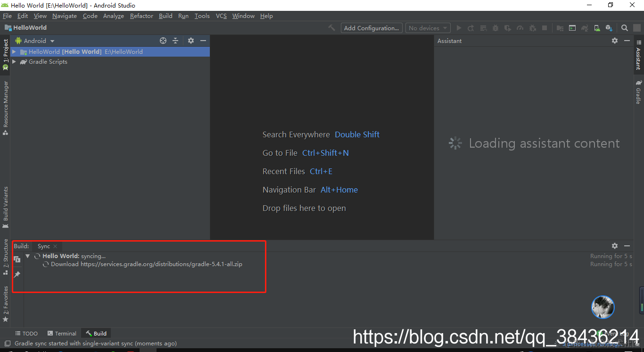The height and width of the screenshot is (352, 644).
Task: Expand the Gradle Scripts node
Action: click(14, 62)
